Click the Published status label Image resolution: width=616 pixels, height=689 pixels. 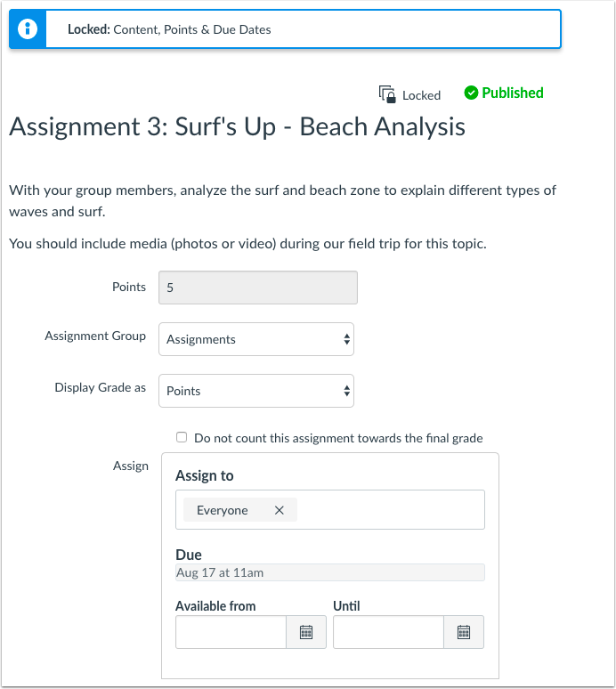click(513, 93)
